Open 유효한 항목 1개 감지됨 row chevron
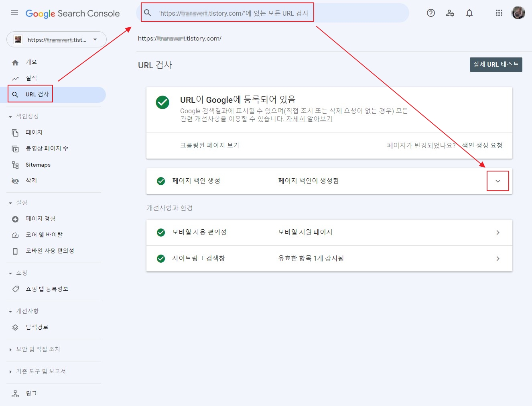Viewport: 532px width, 406px height. pos(498,259)
